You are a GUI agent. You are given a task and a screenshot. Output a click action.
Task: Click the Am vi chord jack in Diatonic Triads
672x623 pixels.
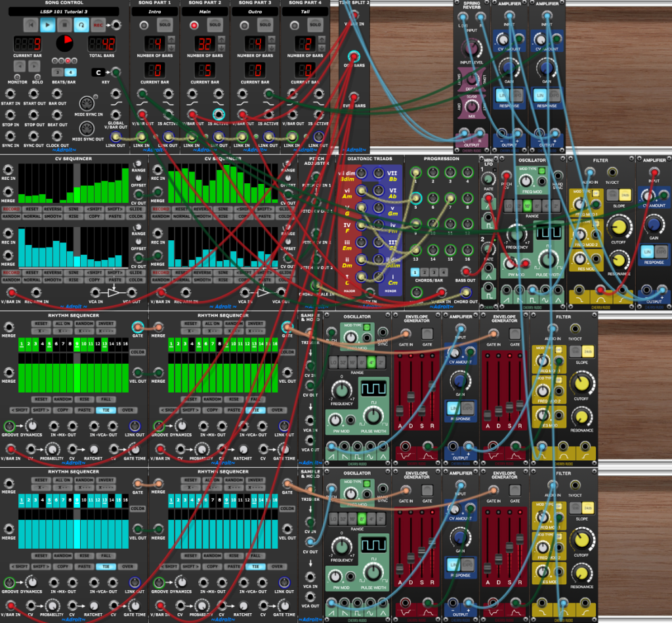(362, 190)
